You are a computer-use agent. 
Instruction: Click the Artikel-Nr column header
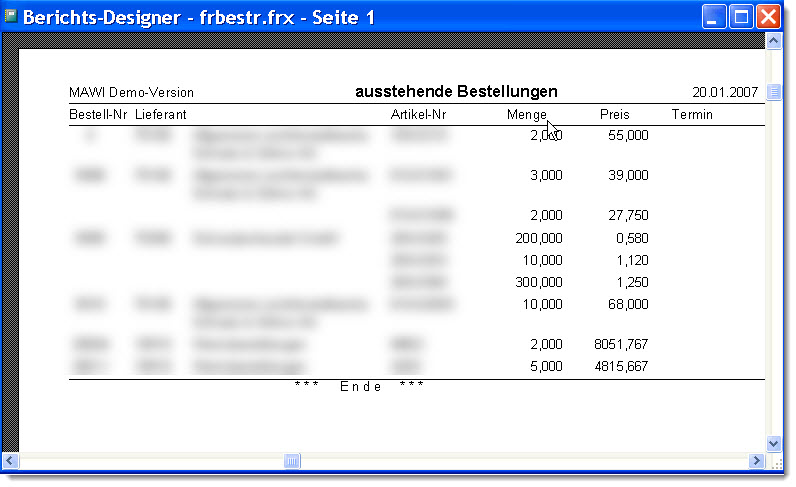418,115
